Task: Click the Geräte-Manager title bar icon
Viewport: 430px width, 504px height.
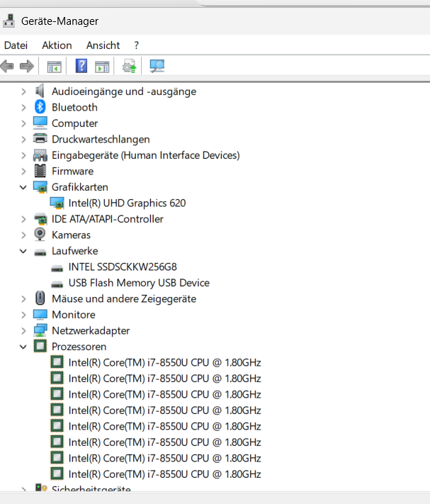Action: pyautogui.click(x=9, y=21)
